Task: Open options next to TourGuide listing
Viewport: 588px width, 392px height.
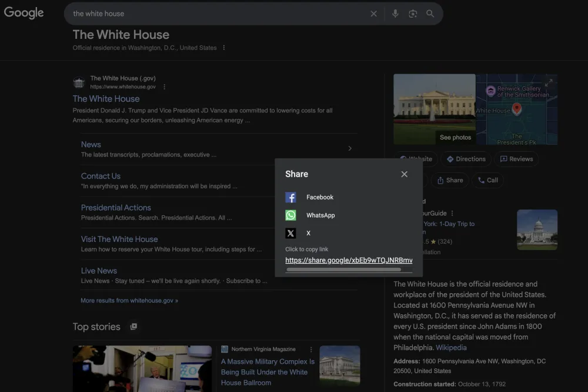Action: [452, 213]
